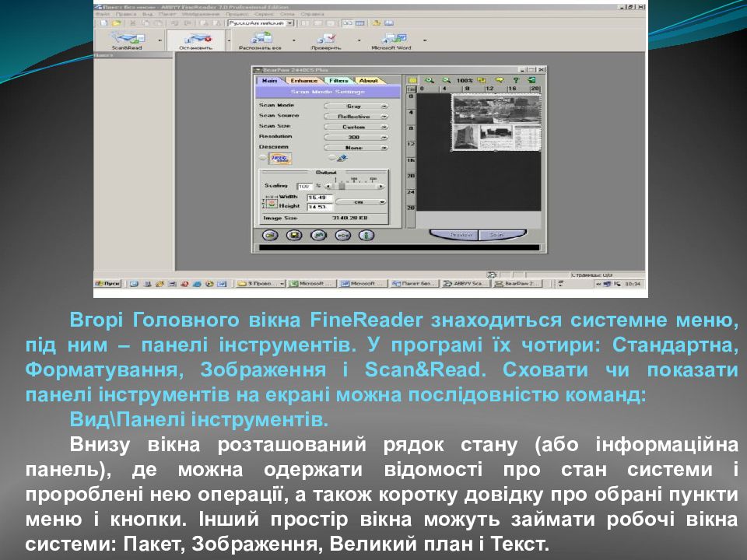Click the round green info button
Screen dimensions: 747x560
pyautogui.click(x=366, y=235)
